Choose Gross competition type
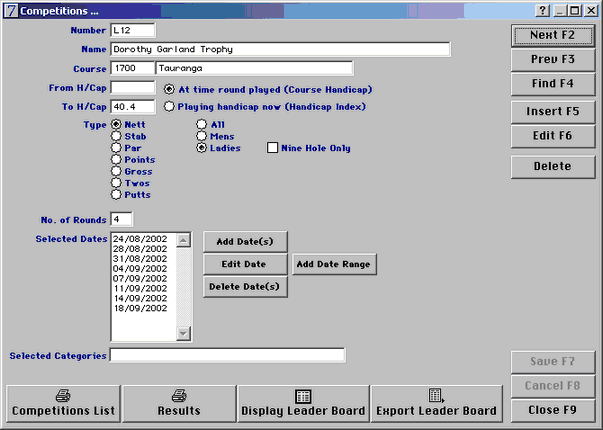 (x=116, y=171)
